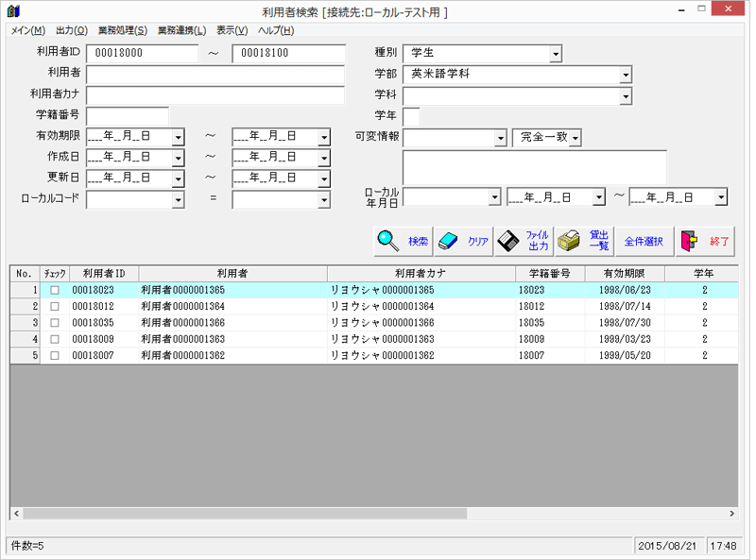The height and width of the screenshot is (560, 756).
Task: Open the 可変情報 dropdown list
Action: tap(501, 138)
